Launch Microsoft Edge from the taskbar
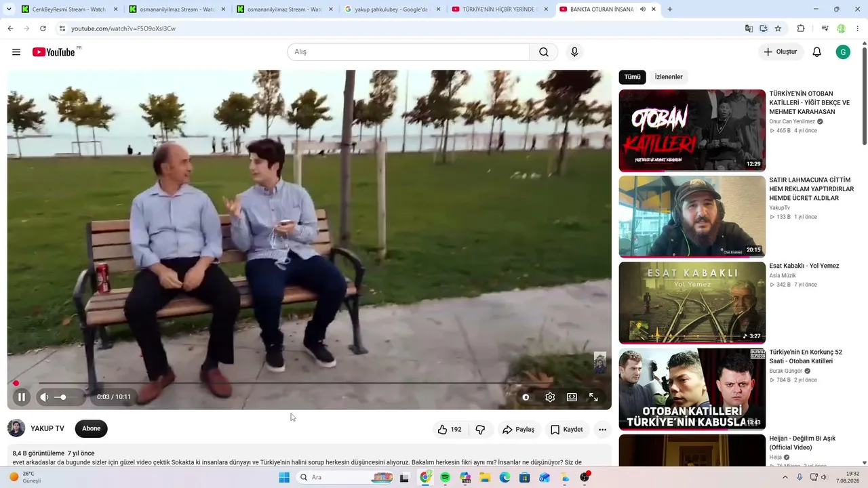This screenshot has width=868, height=488. coord(505,477)
